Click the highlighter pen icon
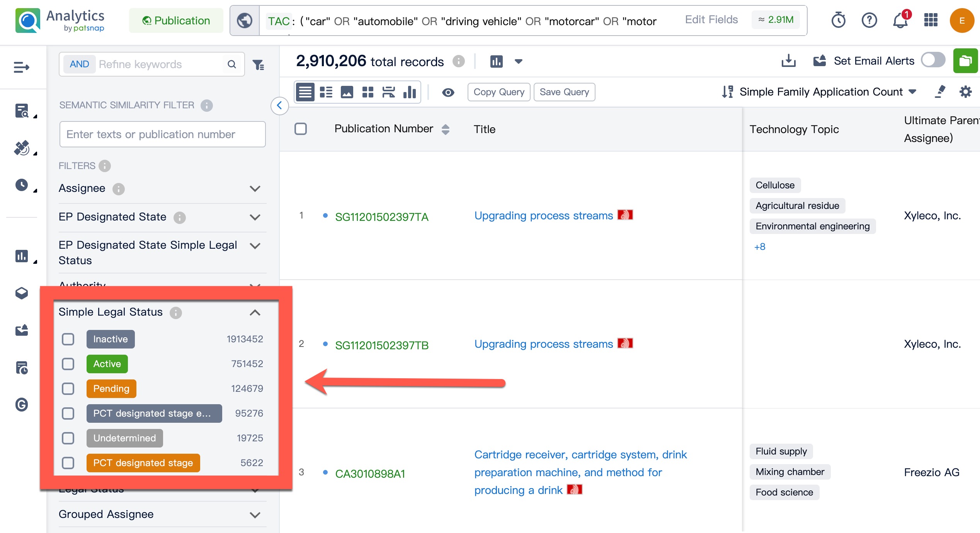The width and height of the screenshot is (980, 533). click(940, 92)
